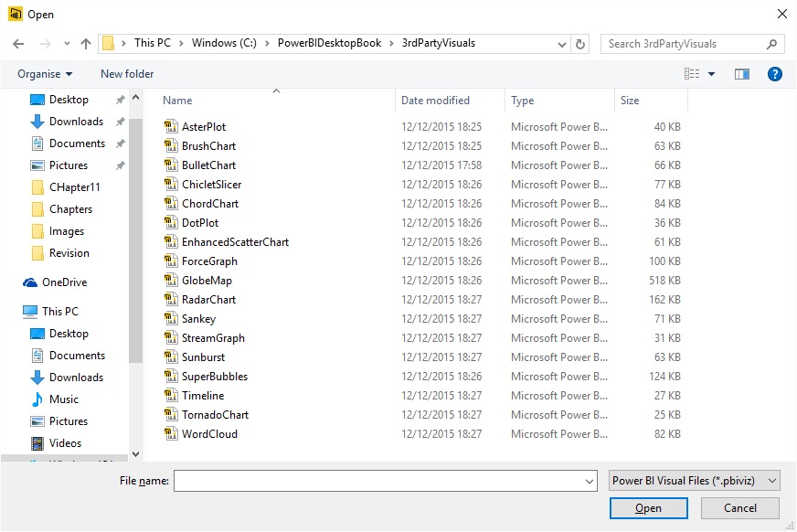Expand the PowerBIDesktopBook breadcrumb chevron
Viewport: 797px width, 532px height.
(x=391, y=44)
